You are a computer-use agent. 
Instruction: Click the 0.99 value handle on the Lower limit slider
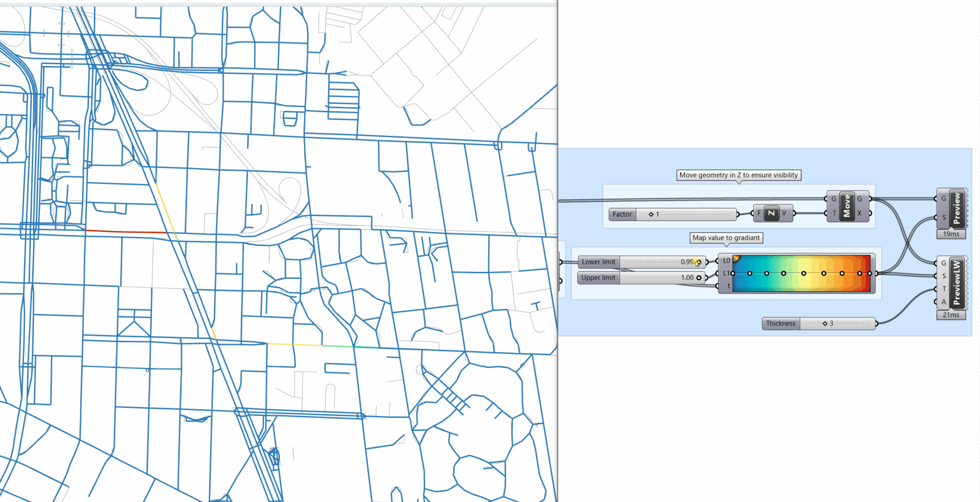coord(699,262)
